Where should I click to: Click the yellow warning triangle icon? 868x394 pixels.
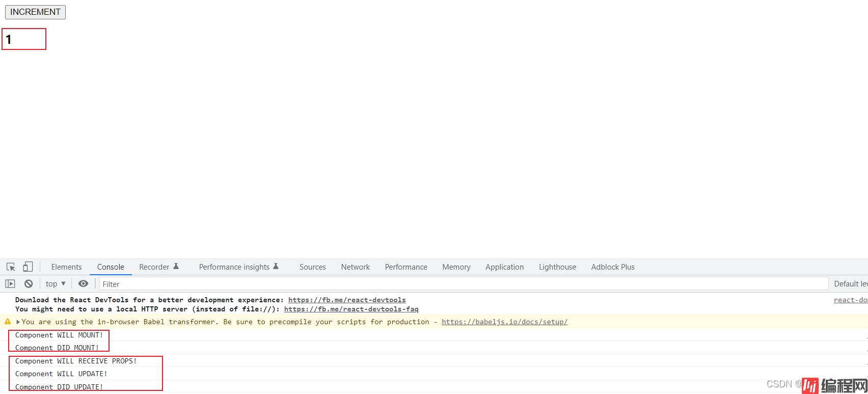(x=8, y=322)
